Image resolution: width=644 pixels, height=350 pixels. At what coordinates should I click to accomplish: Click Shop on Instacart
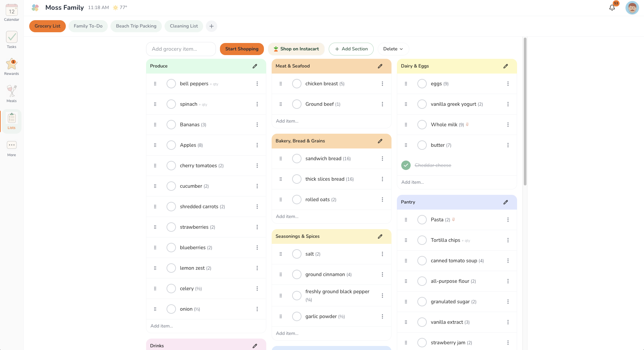296,49
